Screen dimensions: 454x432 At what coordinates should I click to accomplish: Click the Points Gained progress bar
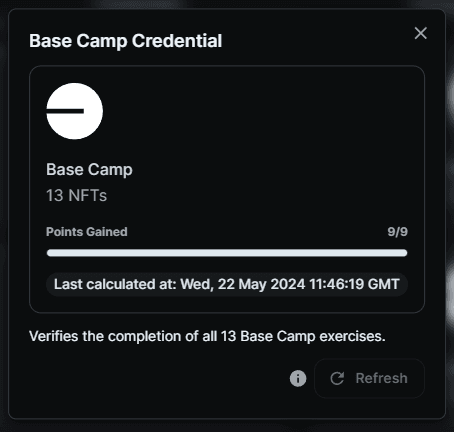(227, 253)
